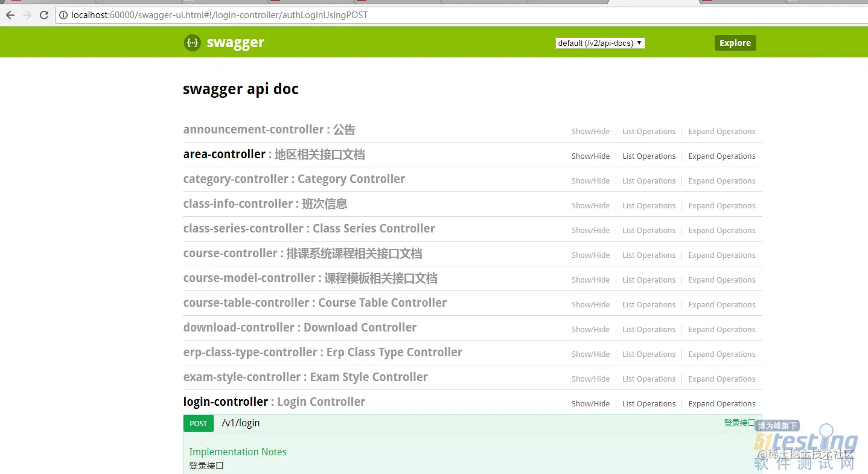Click Expand Operations for course-controller
Viewport: 868px width, 474px height.
pos(722,255)
